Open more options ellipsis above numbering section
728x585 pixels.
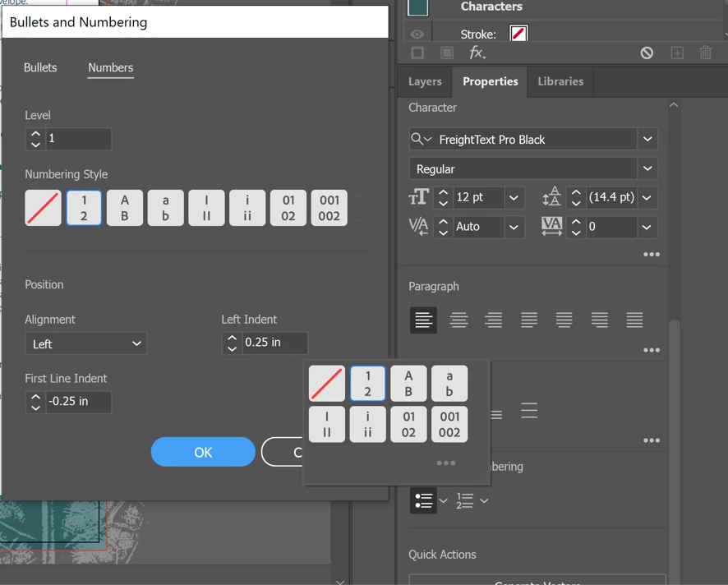click(x=652, y=440)
